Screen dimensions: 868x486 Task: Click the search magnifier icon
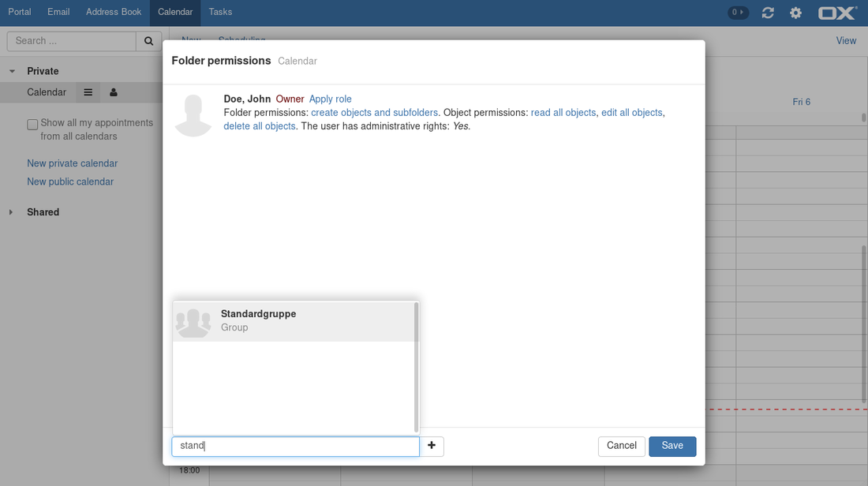[x=148, y=41]
